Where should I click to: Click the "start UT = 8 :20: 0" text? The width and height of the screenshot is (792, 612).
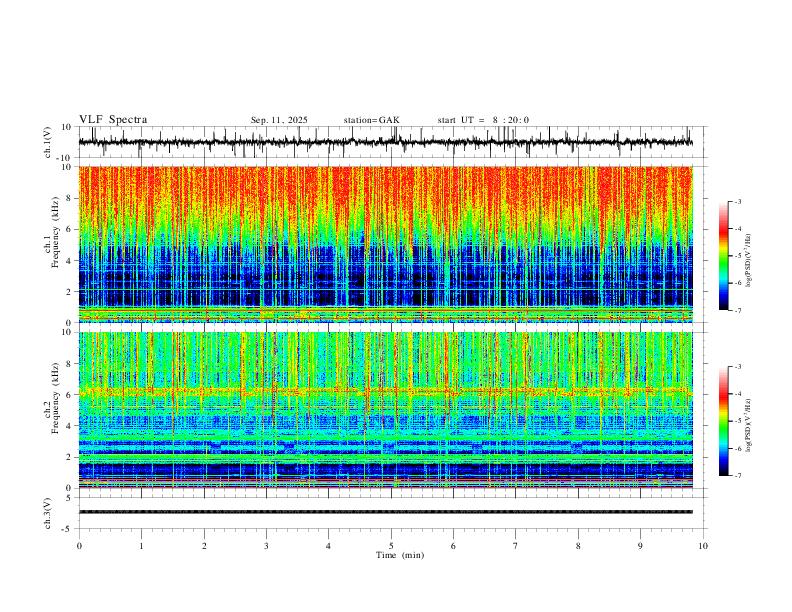point(483,120)
